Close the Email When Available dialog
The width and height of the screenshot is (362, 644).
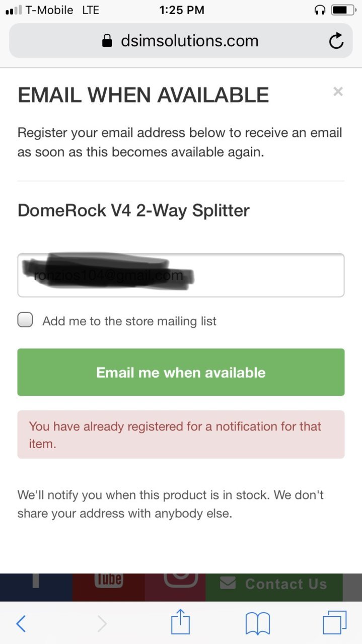point(338,91)
